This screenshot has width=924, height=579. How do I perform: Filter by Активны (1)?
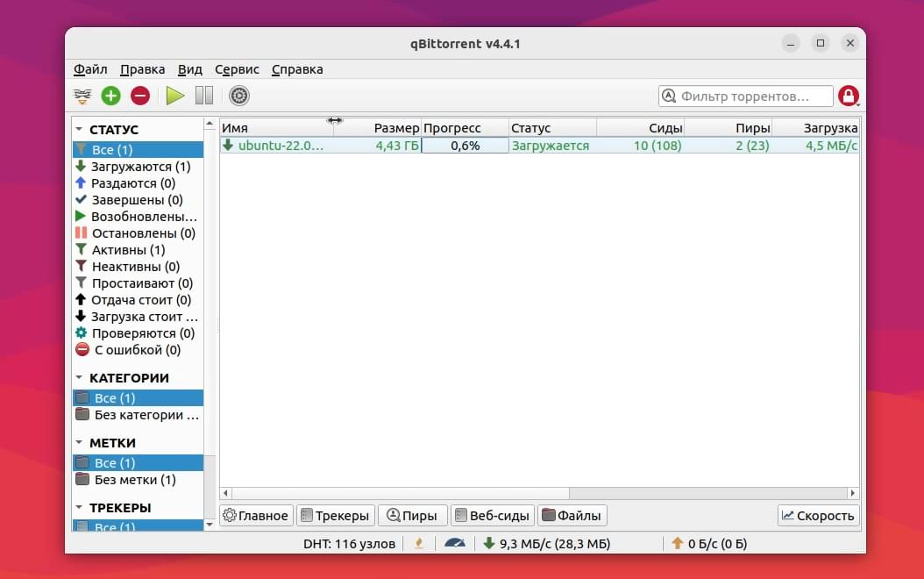[x=138, y=250]
